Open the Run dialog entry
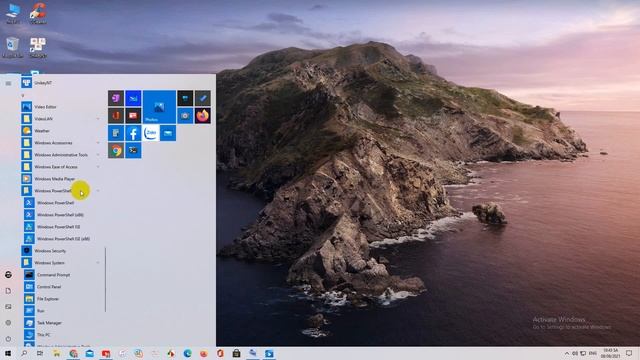Screen dimensions: 640x360 (61, 311)
